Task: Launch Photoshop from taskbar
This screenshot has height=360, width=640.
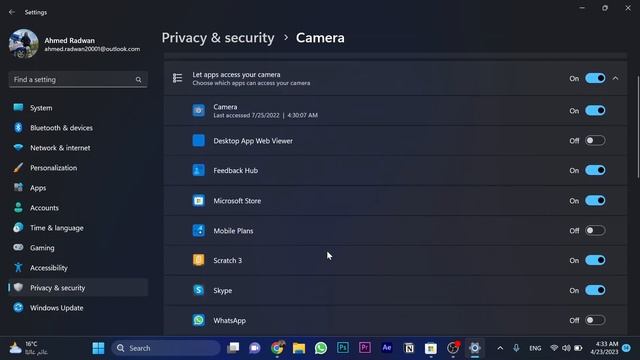Action: pyautogui.click(x=343, y=348)
